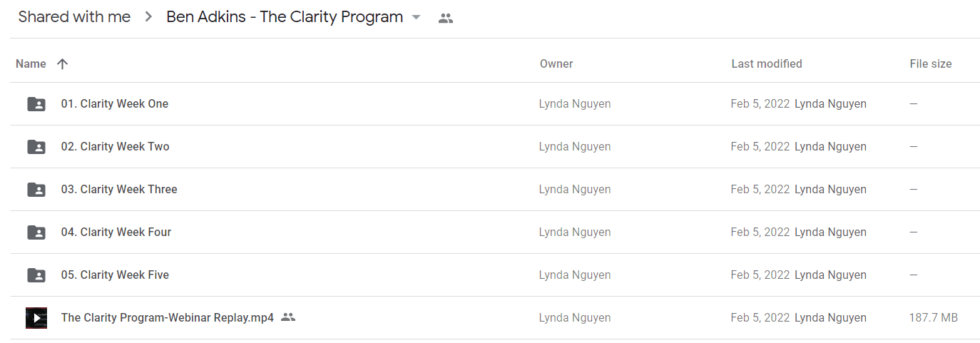The width and height of the screenshot is (980, 343).
Task: Click the 05. Clarity Week Five folder icon
Action: [x=36, y=275]
